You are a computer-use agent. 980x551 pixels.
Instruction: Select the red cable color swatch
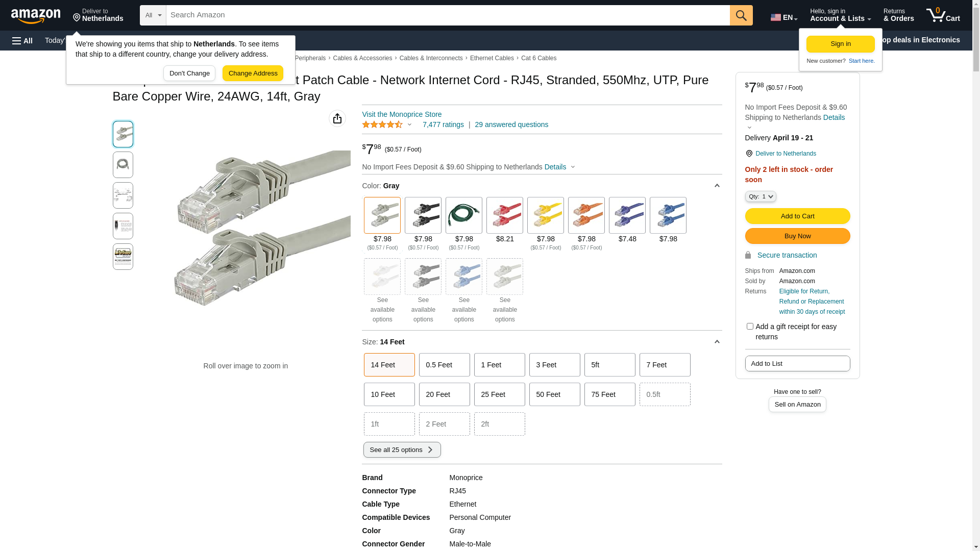504,215
